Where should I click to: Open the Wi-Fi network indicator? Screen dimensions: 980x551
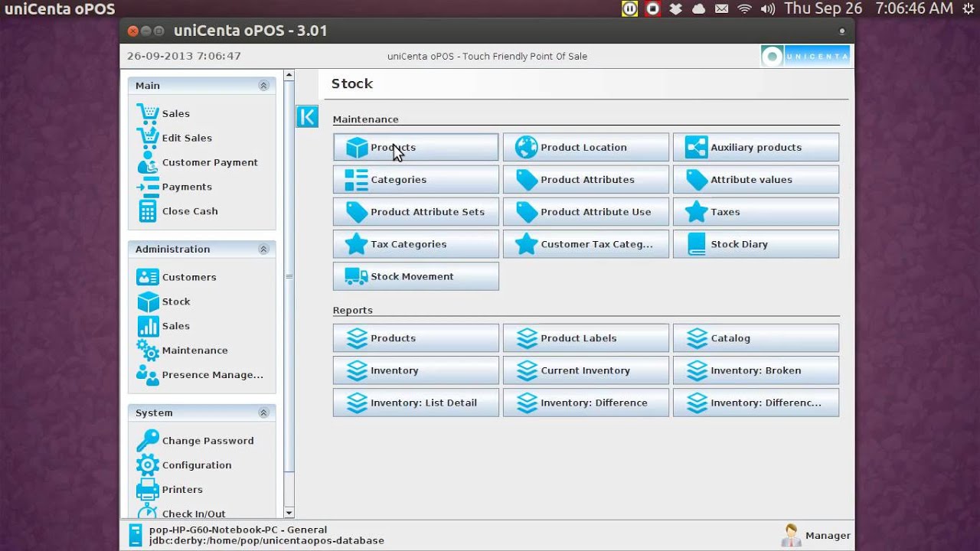[x=744, y=9]
